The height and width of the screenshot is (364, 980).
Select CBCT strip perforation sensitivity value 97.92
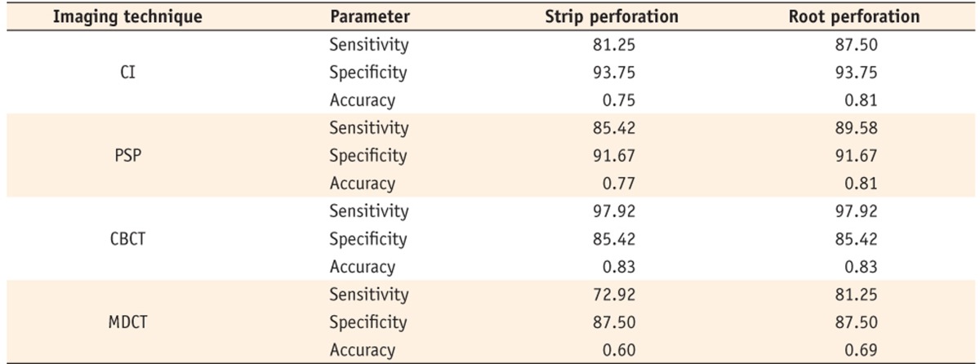pos(612,211)
